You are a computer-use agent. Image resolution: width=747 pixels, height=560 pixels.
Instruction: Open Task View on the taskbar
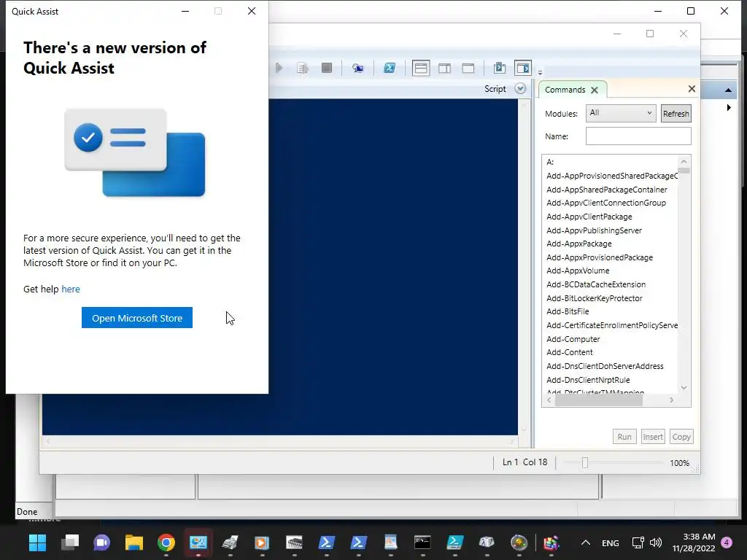click(70, 542)
